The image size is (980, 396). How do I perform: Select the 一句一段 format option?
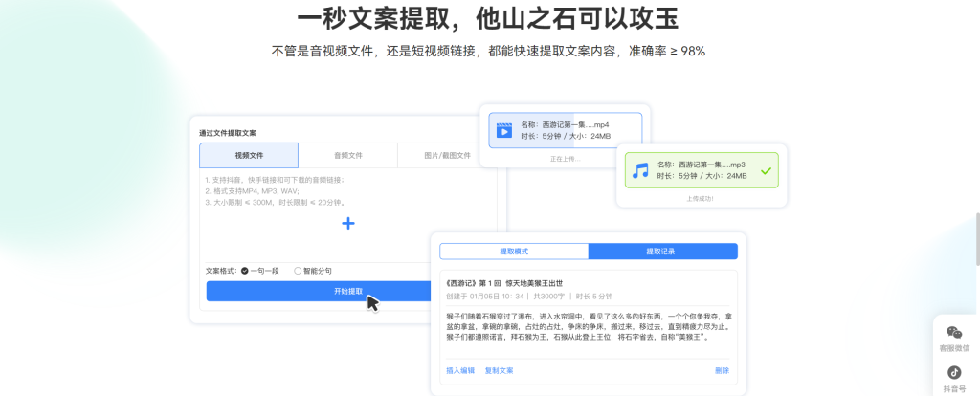click(260, 271)
